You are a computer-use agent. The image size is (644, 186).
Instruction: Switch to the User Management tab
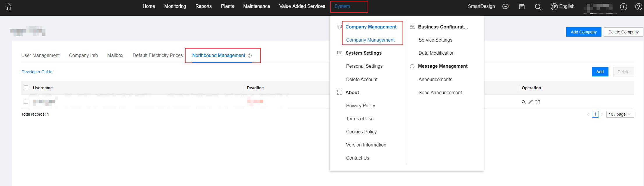40,55
